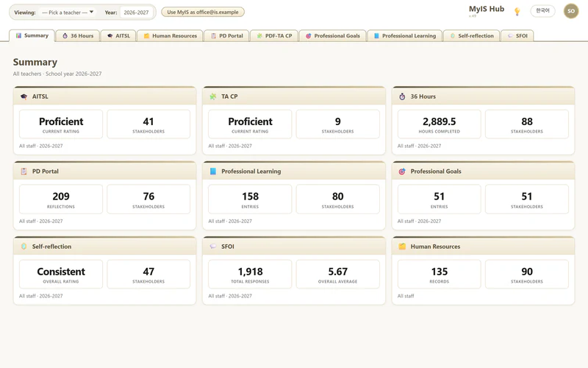Switch to the 36 Hours tab
Viewport: 588px width, 368px height.
click(78, 35)
